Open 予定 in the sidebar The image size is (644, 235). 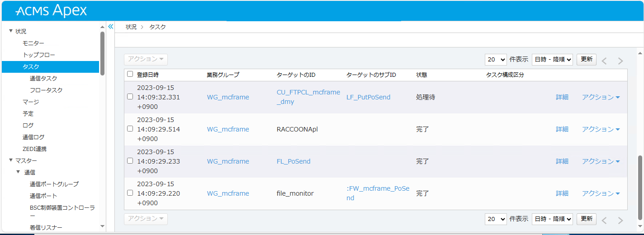(28, 114)
